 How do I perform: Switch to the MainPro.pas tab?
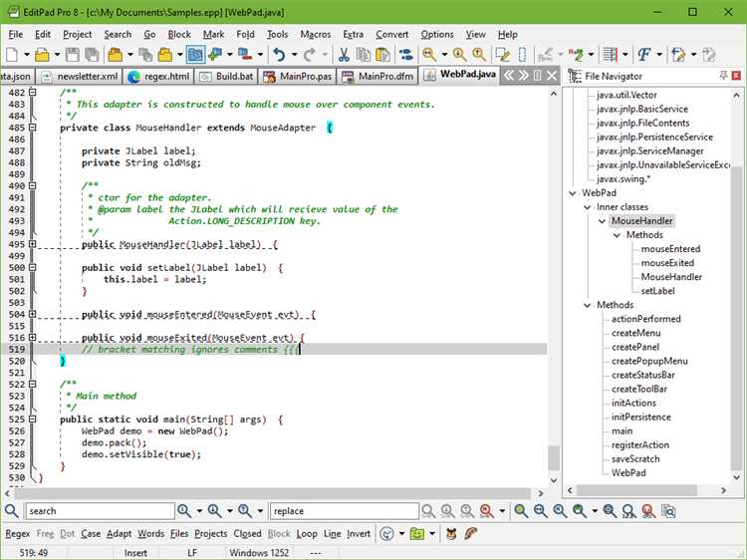pos(298,77)
